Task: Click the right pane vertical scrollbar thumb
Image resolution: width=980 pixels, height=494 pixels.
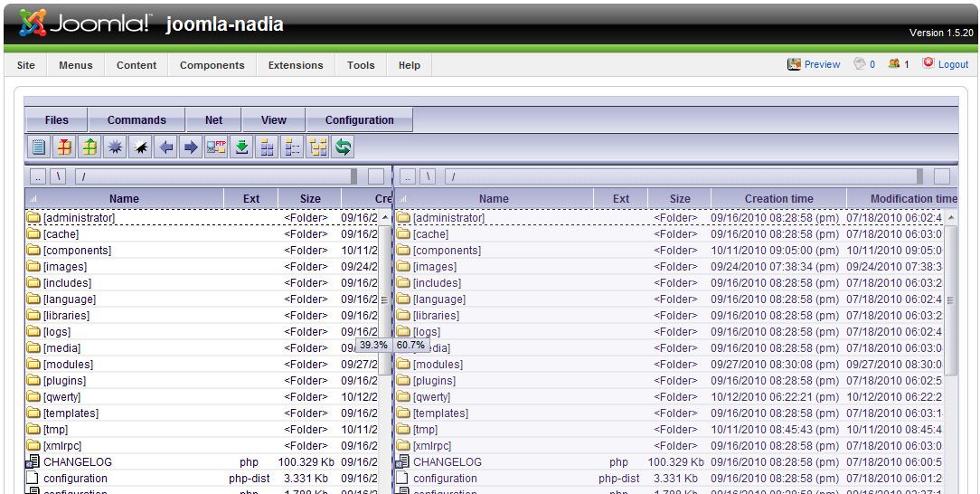Action: 951,300
